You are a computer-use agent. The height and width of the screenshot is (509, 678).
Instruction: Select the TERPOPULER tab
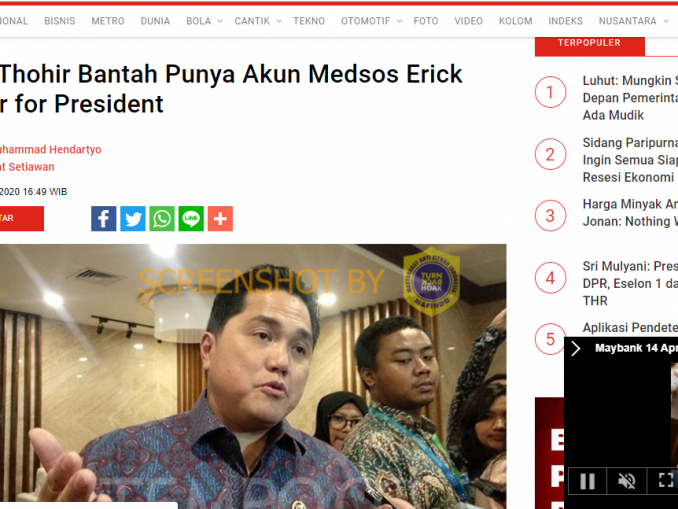[589, 45]
